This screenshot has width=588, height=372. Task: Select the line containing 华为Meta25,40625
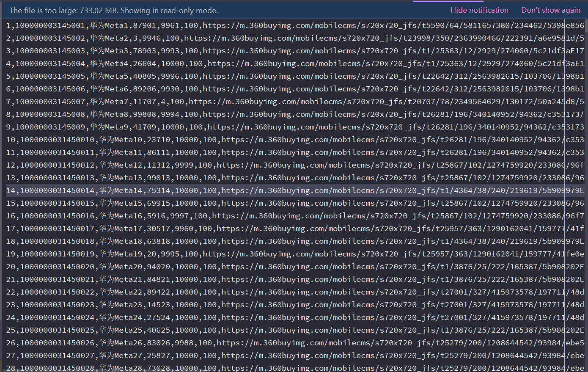coord(295,330)
